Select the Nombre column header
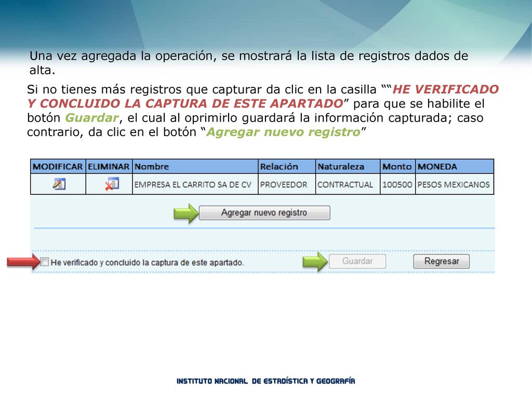Image resolution: width=532 pixels, height=399 pixels. coord(195,167)
